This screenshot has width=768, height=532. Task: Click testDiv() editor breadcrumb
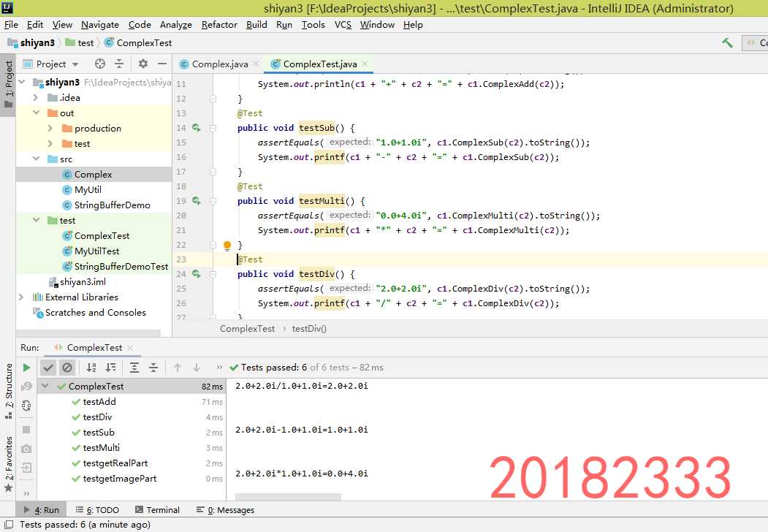coord(309,329)
